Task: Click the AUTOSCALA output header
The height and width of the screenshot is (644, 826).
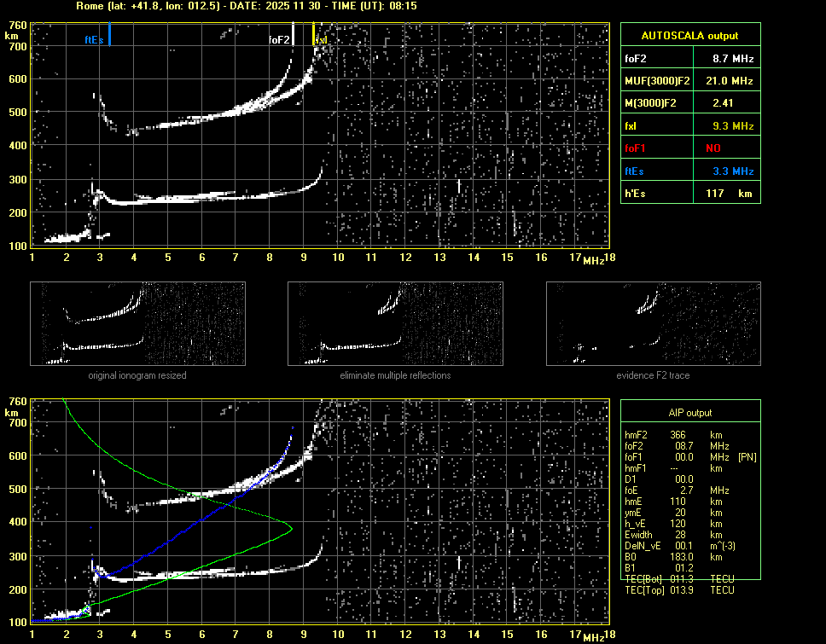Action: click(689, 36)
